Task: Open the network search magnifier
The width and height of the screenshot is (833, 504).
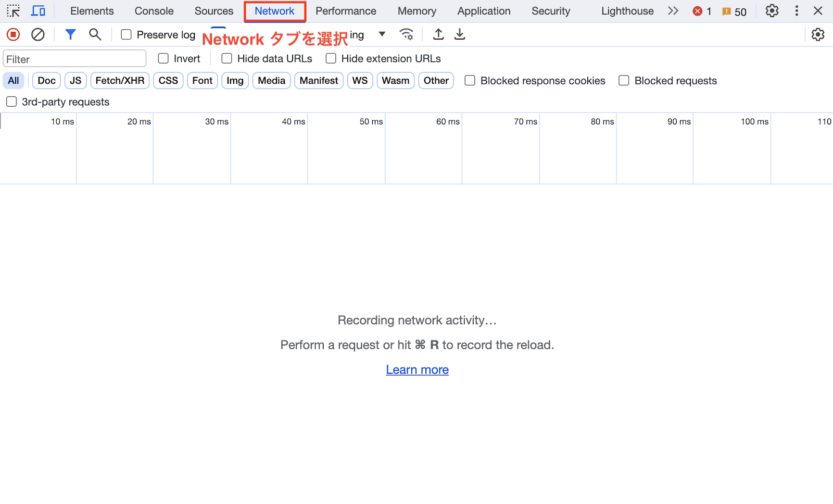Action: coord(95,34)
